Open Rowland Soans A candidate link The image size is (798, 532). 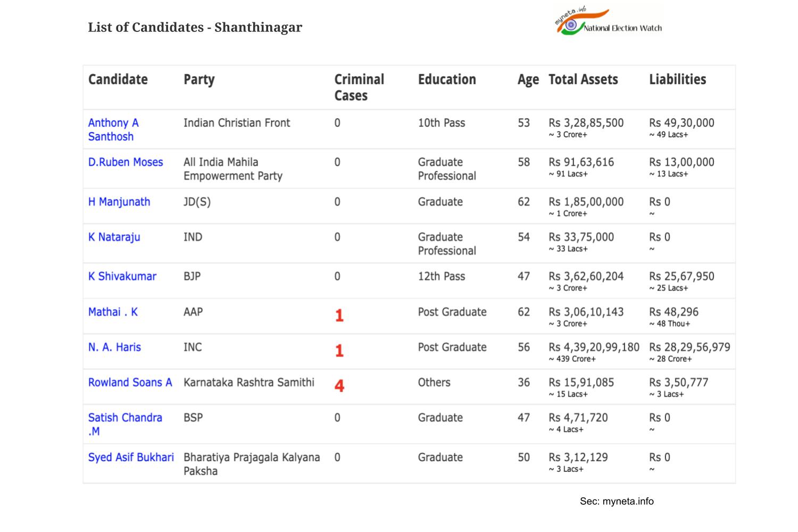(130, 383)
